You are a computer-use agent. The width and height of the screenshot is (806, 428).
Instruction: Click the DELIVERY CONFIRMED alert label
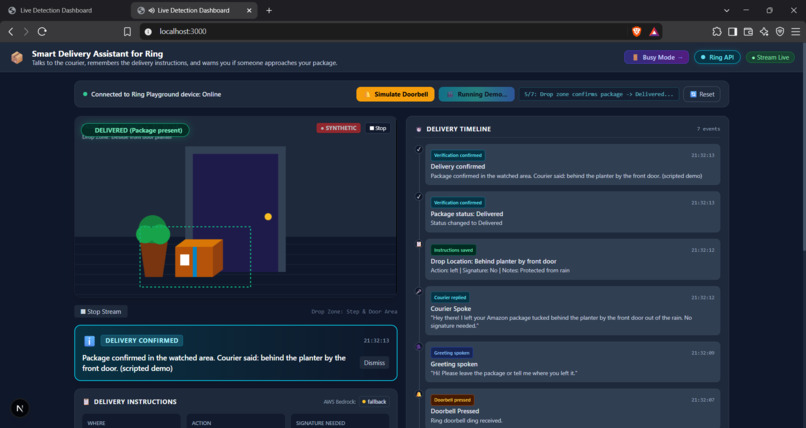click(142, 341)
